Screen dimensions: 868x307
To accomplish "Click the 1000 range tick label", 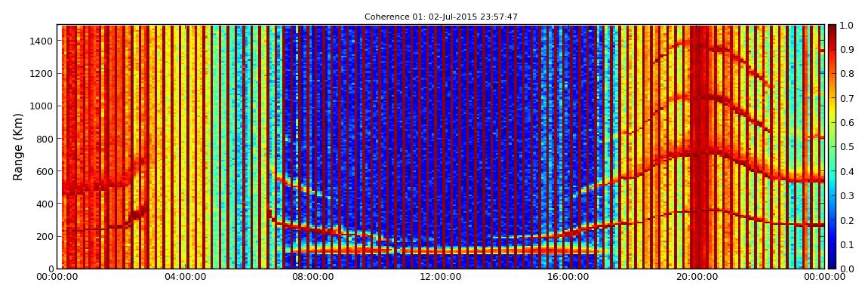I will click(x=42, y=106).
